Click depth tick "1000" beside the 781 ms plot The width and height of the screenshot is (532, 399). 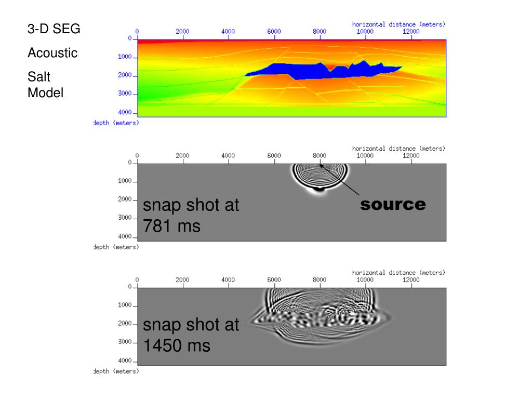(125, 181)
